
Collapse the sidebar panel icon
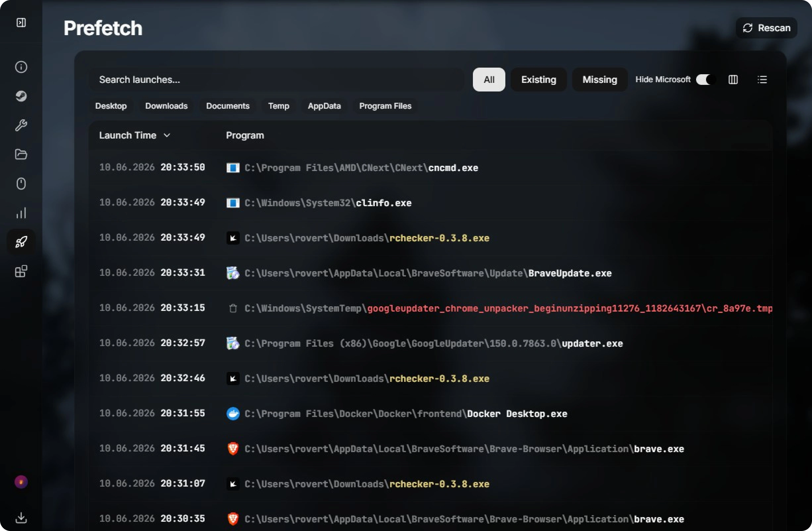tap(21, 23)
